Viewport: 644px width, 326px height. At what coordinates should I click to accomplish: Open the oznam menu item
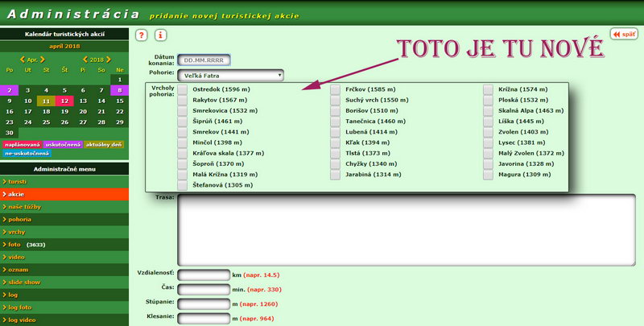tap(64, 270)
